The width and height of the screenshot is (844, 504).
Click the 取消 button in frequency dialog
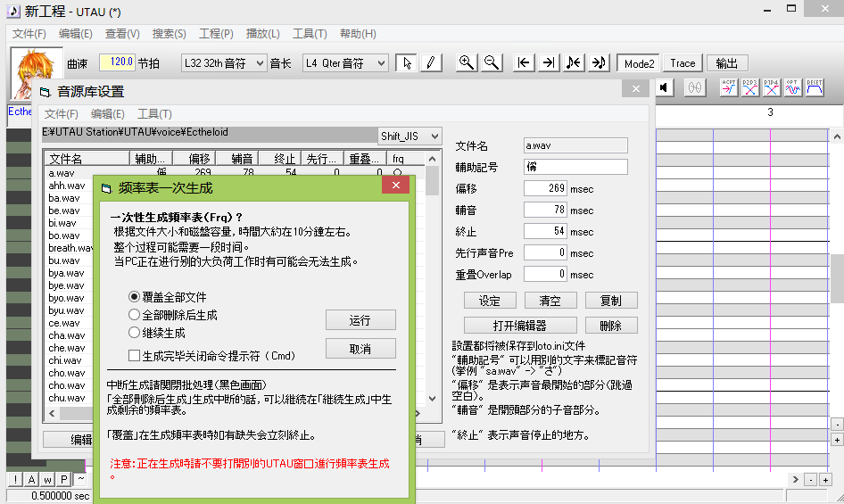[x=360, y=349]
